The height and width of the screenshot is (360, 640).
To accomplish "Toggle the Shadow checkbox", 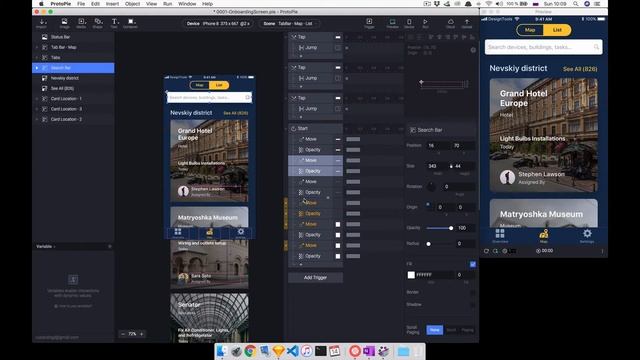I will 473,304.
